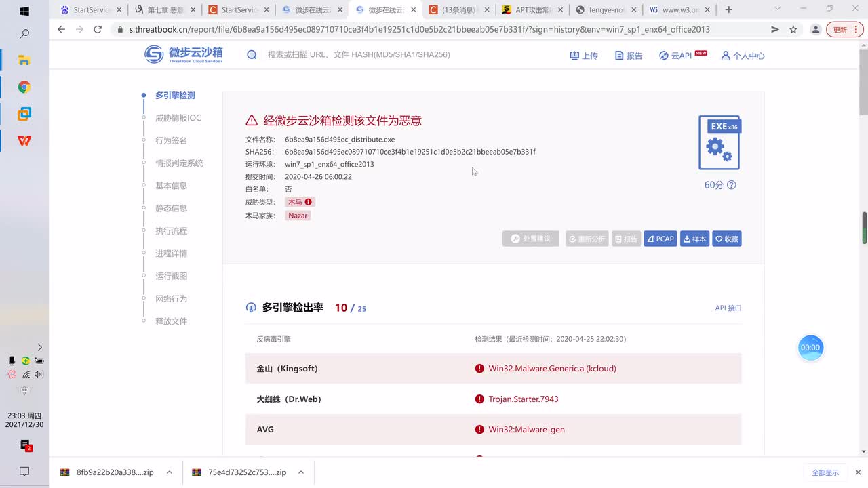Open the 报告 reports link in header
The width and height of the screenshot is (868, 488).
point(629,56)
